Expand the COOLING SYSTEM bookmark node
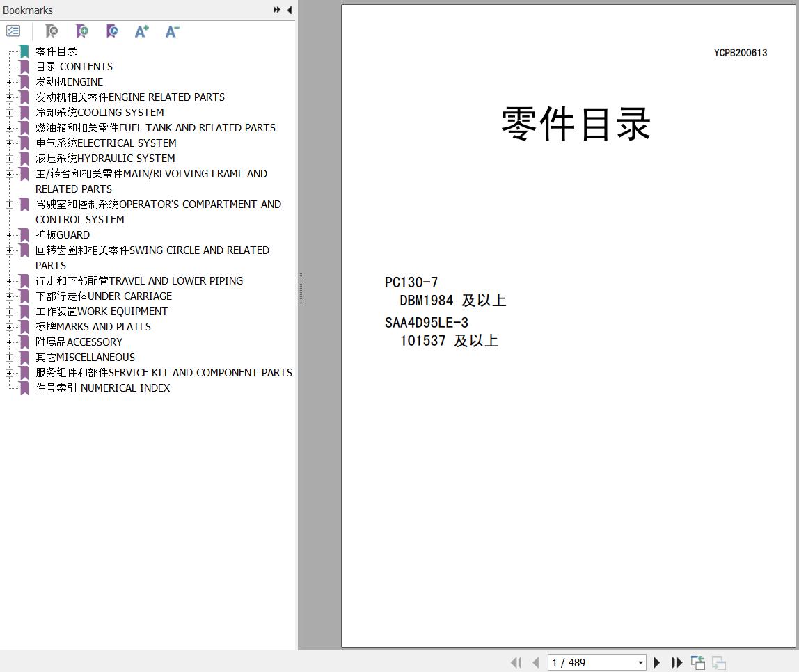Image resolution: width=799 pixels, height=672 pixels. click(x=8, y=113)
